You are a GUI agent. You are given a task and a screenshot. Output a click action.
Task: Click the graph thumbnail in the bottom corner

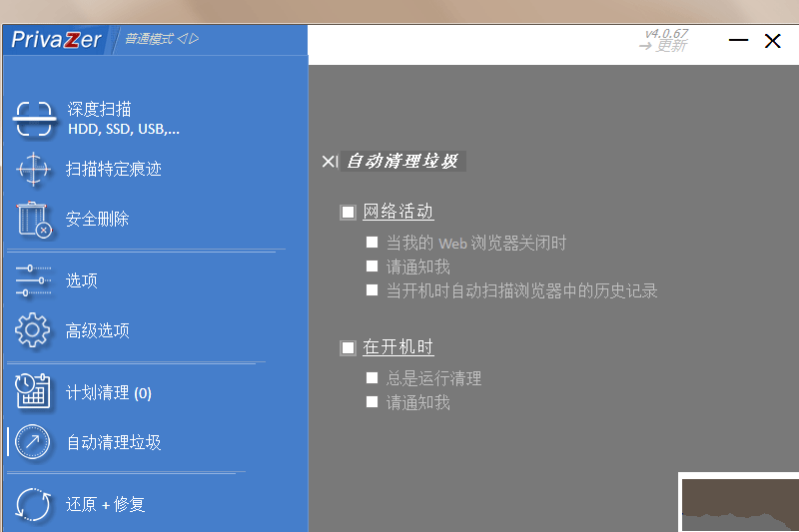click(x=739, y=504)
